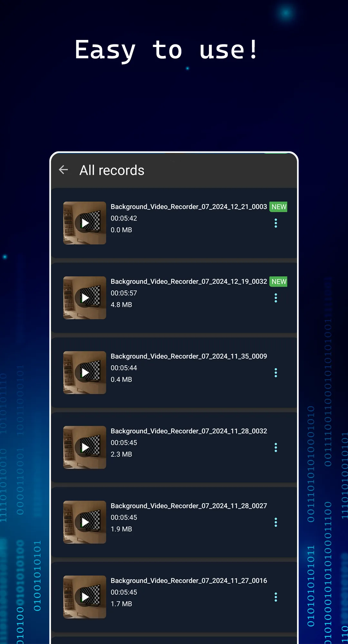Open options menu for recording 11_28_0027

276,522
